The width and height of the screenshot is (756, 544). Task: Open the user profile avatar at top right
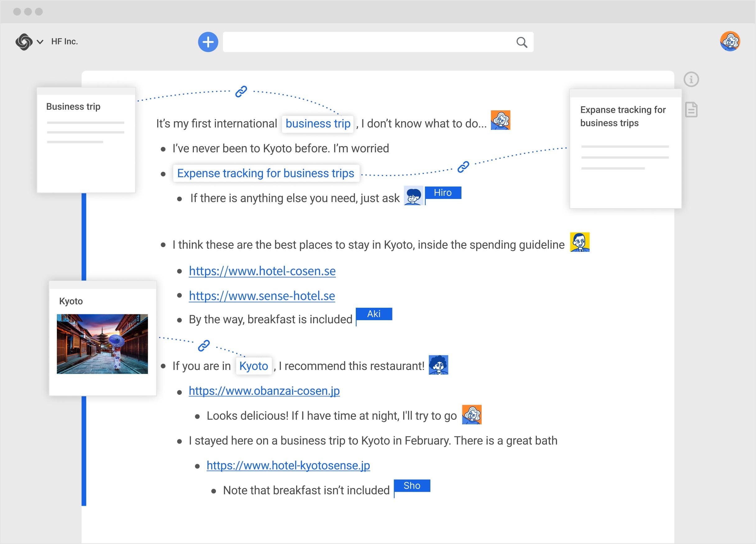click(x=730, y=41)
